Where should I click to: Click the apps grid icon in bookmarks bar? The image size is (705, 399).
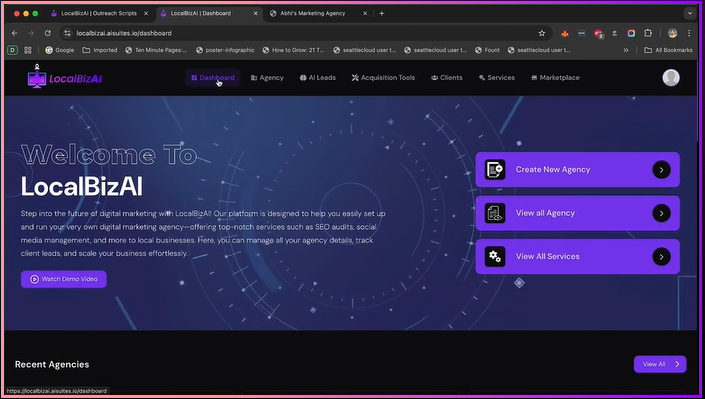click(28, 50)
